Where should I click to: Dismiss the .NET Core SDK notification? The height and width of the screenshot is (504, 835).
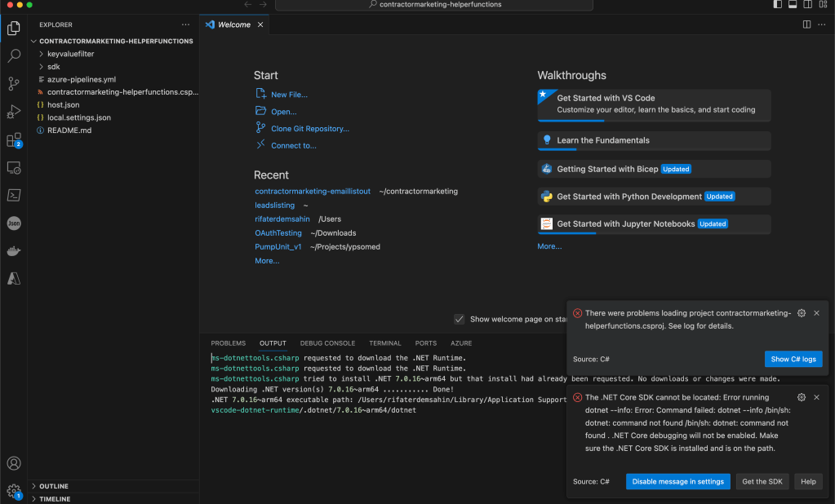pos(816,397)
